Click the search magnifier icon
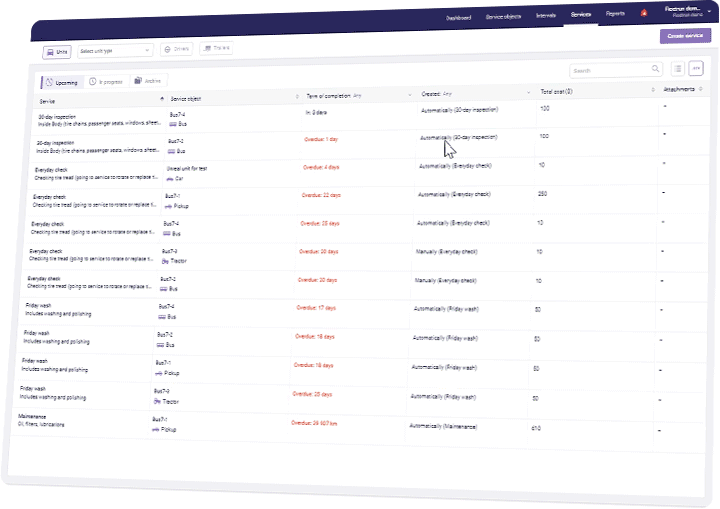 pos(656,70)
